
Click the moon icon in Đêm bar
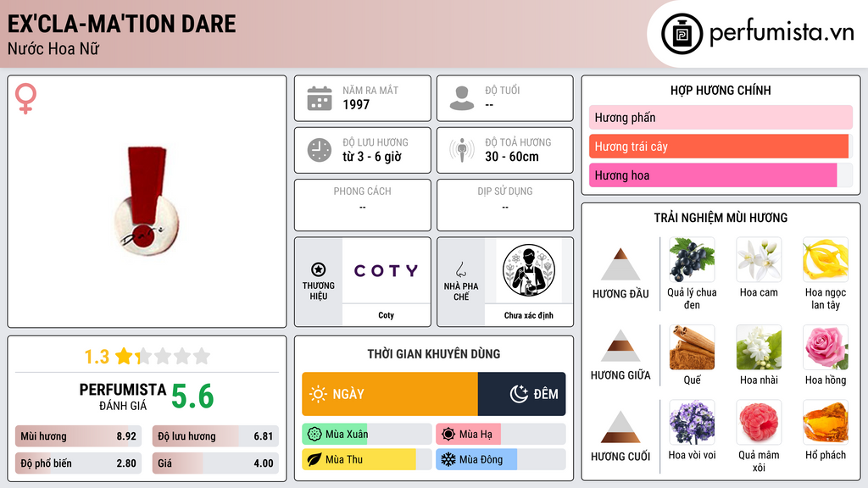[x=519, y=394]
